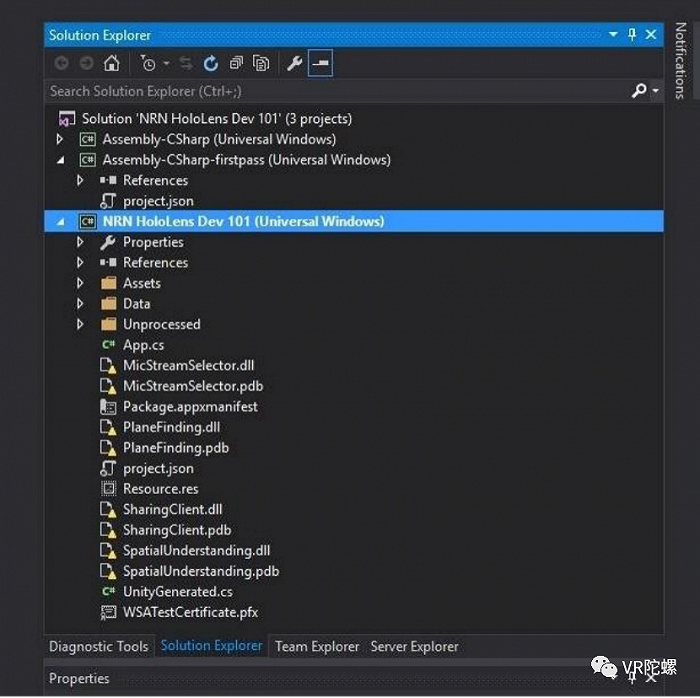Screen dimensions: 700x698
Task: Select NRN HoloLens Dev 101 project row
Action: (354, 222)
